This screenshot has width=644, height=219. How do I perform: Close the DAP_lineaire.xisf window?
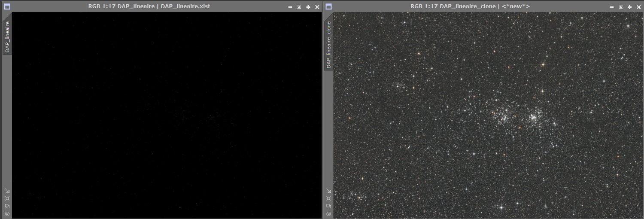click(x=317, y=7)
